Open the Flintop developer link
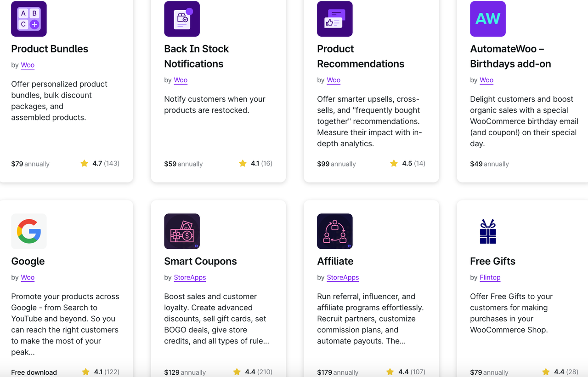Image resolution: width=588 pixels, height=377 pixels. [490, 277]
